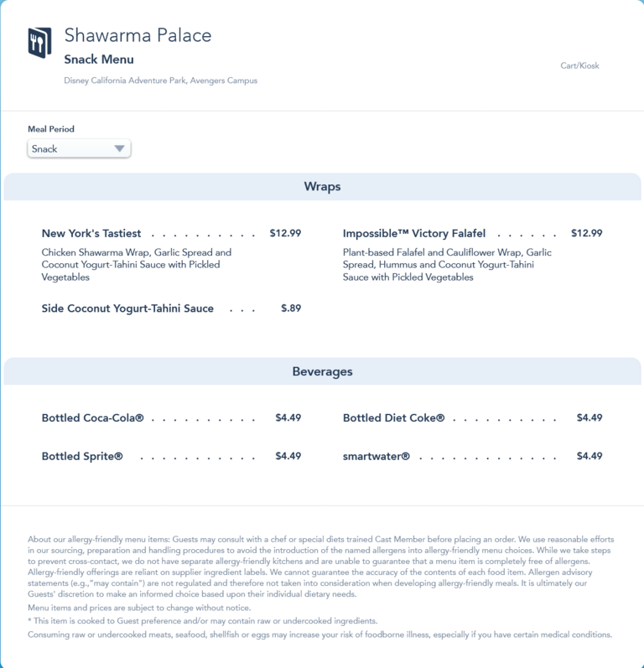
Task: Click the smartwater $4.49 price
Action: click(589, 456)
